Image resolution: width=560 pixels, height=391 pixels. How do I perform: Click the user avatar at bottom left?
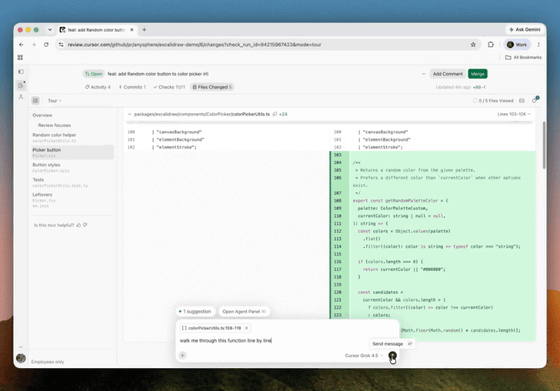tap(21, 358)
